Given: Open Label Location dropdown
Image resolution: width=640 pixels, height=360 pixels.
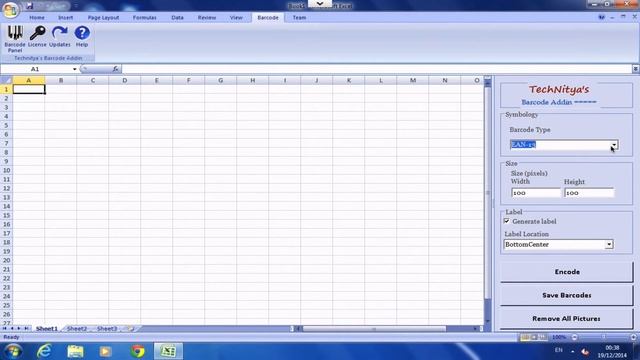Looking at the screenshot, I should pos(609,244).
